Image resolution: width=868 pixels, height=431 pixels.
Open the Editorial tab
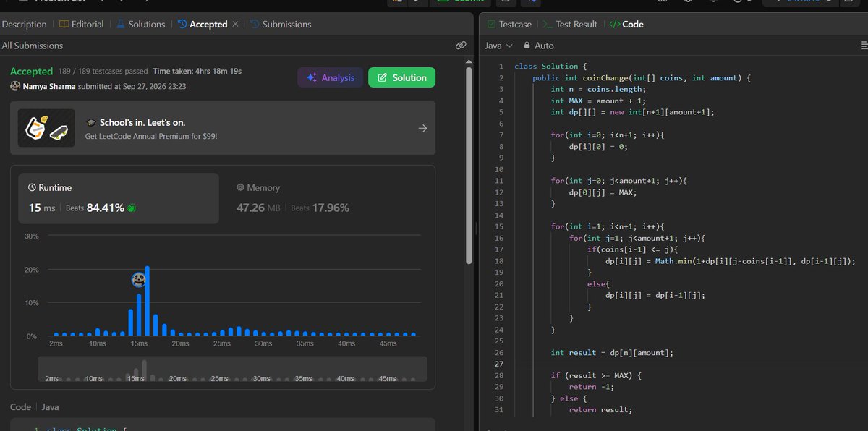pos(82,24)
